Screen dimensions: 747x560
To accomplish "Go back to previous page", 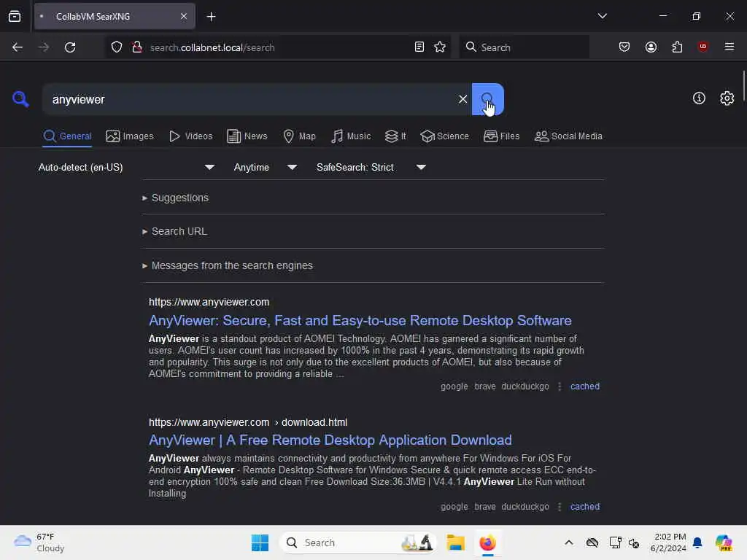I will 18,47.
